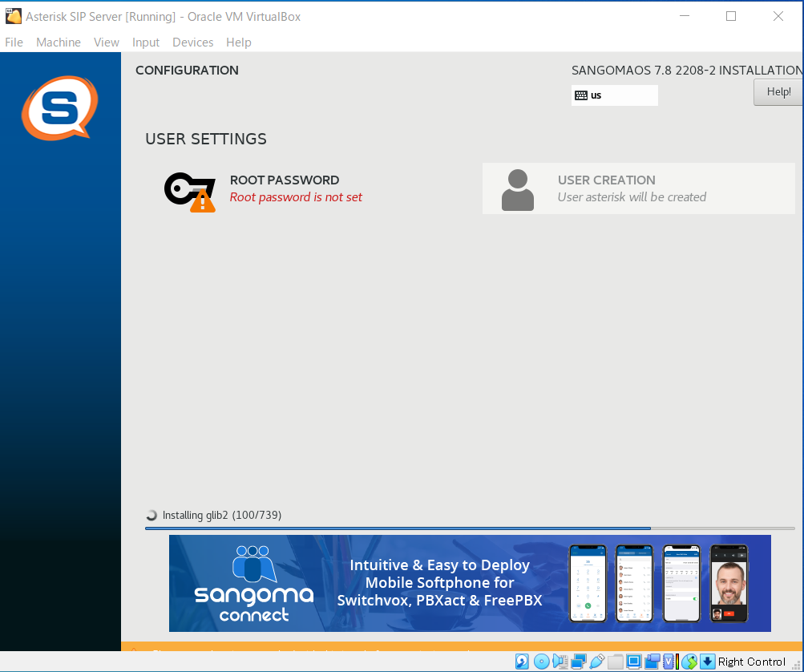Screen dimensions: 804x672
Task: Click VirtualBox app icon in title bar
Action: 14,16
